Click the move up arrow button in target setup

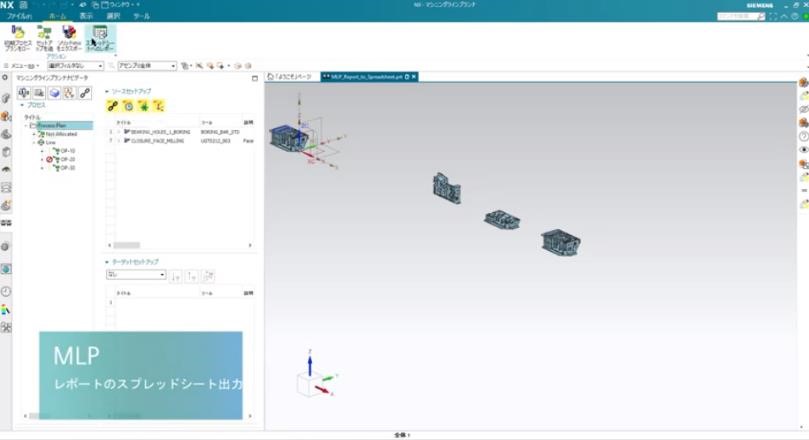[x=191, y=276]
